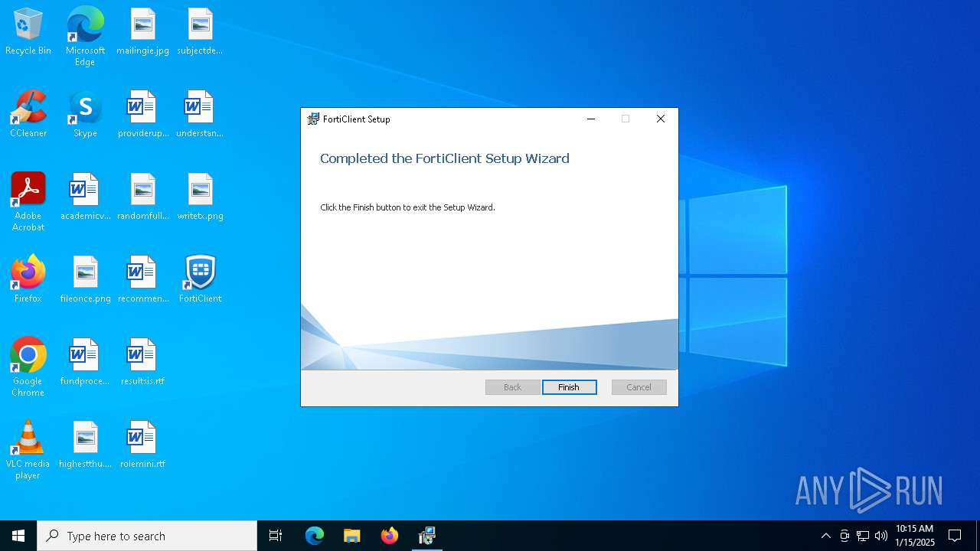The height and width of the screenshot is (551, 980).
Task: Select the understan... Word document
Action: [200, 115]
